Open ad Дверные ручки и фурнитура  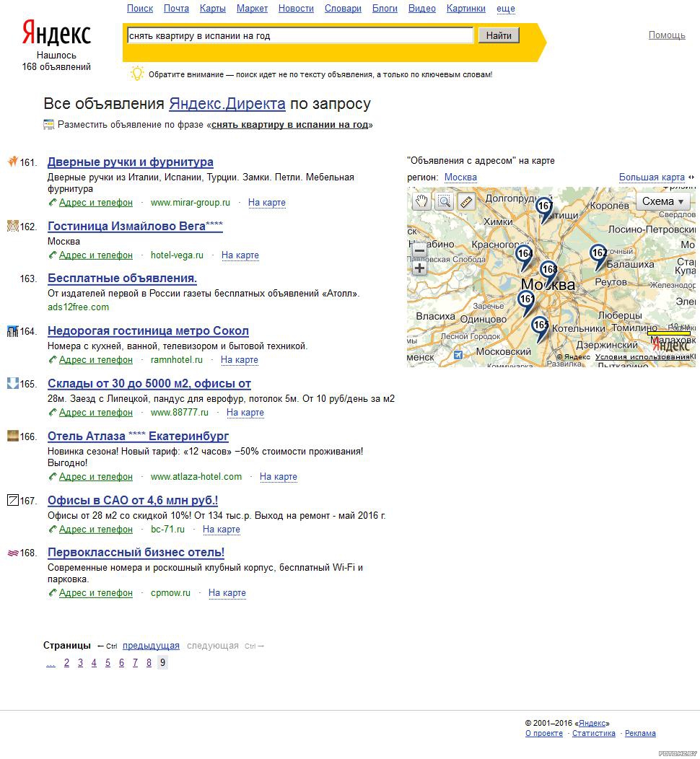pos(130,162)
